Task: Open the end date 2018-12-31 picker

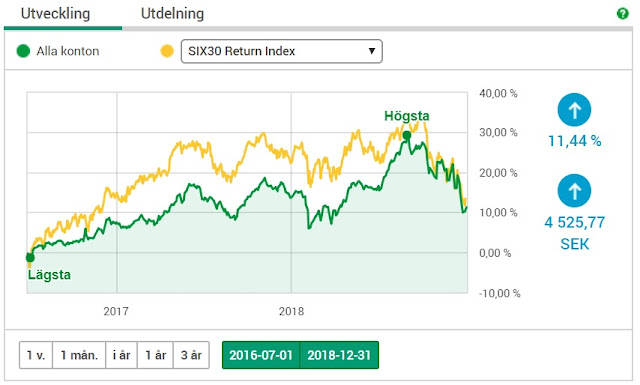Action: [339, 355]
